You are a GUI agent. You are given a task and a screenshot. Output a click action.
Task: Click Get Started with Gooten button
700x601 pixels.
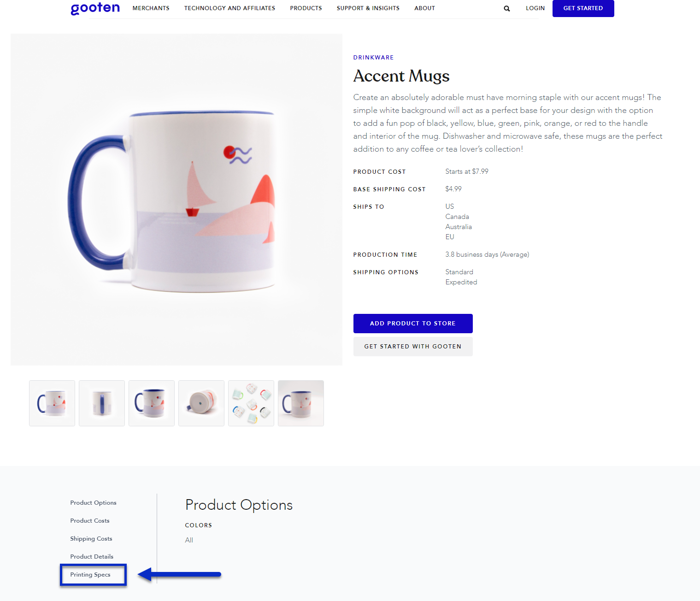pos(413,347)
